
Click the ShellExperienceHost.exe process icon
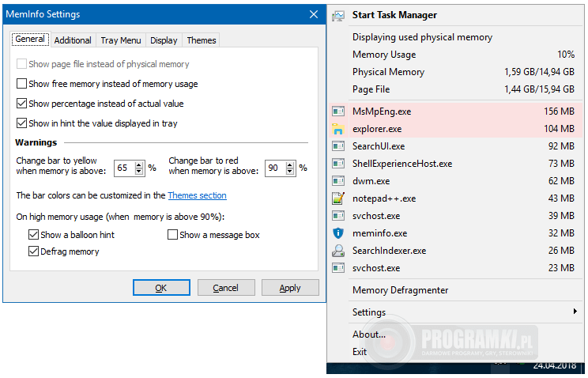(x=338, y=164)
